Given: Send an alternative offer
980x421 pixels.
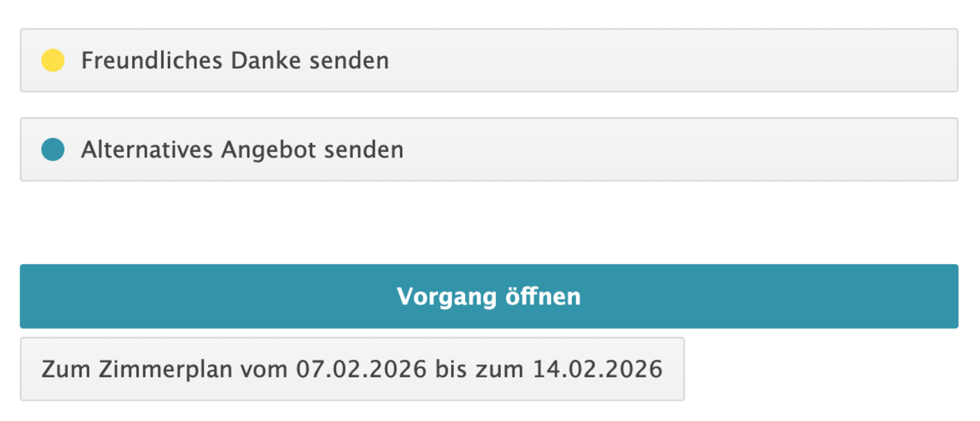Looking at the screenshot, I should pos(488,150).
